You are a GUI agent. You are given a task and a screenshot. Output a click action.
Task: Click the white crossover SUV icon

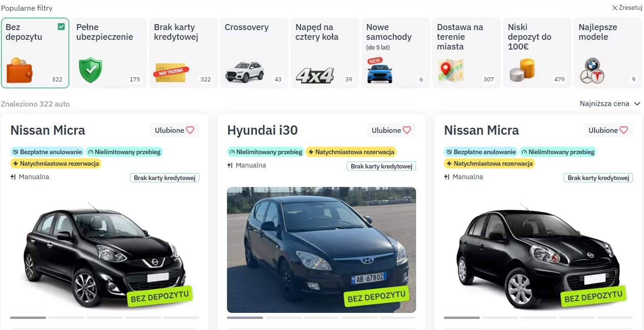tap(245, 72)
